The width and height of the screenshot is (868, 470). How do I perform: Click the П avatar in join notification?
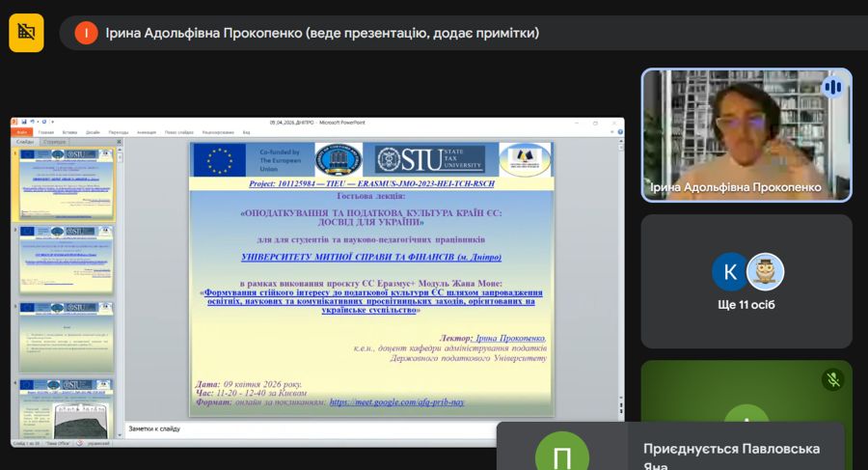pos(560,452)
